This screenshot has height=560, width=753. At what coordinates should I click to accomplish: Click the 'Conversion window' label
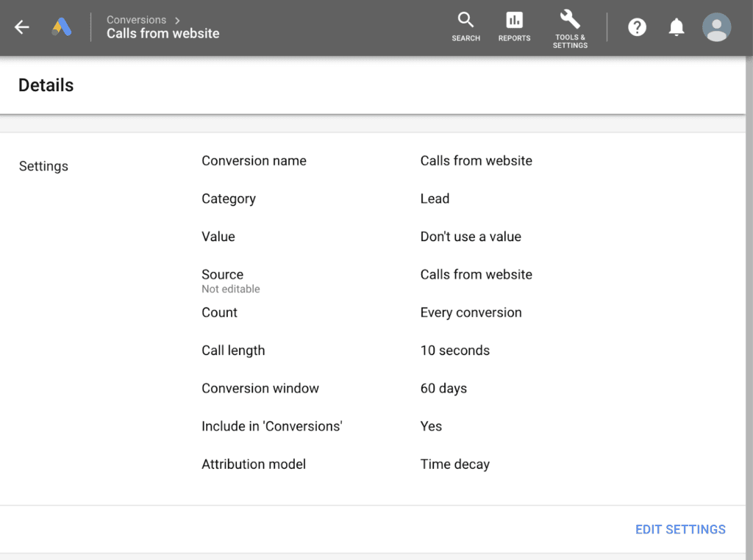(x=260, y=388)
